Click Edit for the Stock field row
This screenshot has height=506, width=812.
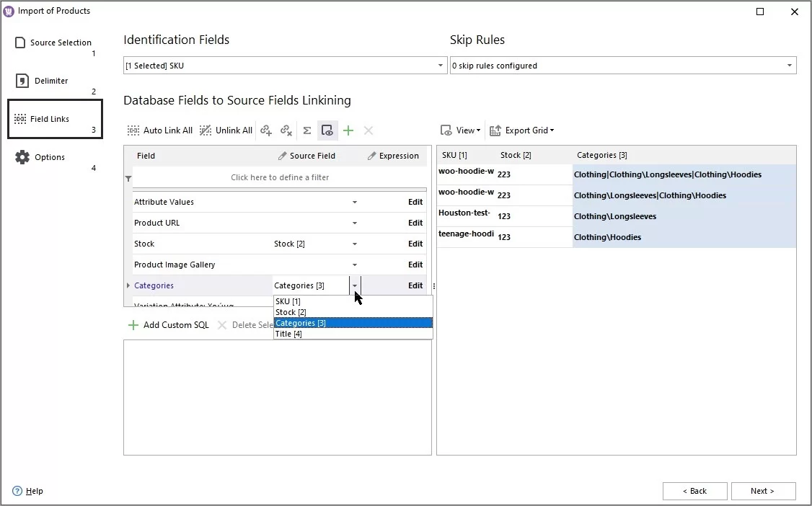[415, 244]
